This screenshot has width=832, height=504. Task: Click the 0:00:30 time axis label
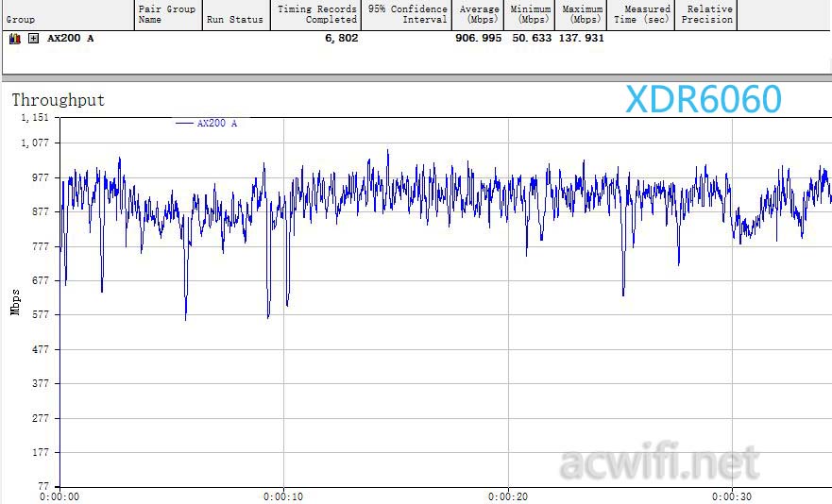[x=732, y=497]
